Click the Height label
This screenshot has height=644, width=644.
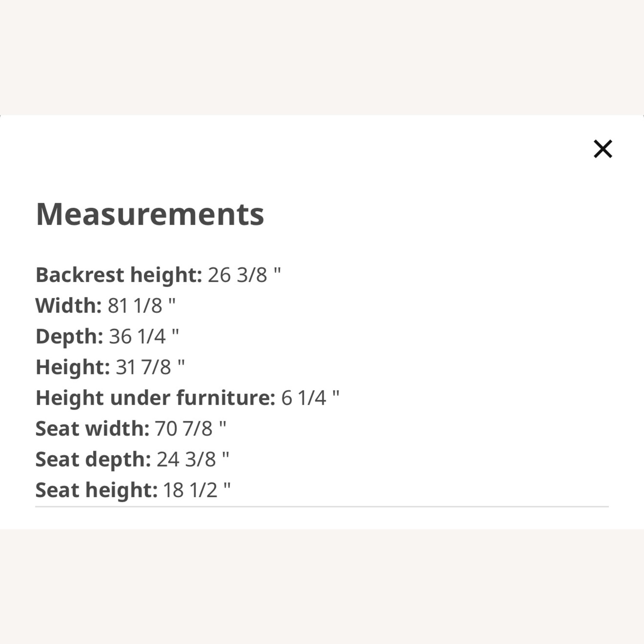point(73,367)
